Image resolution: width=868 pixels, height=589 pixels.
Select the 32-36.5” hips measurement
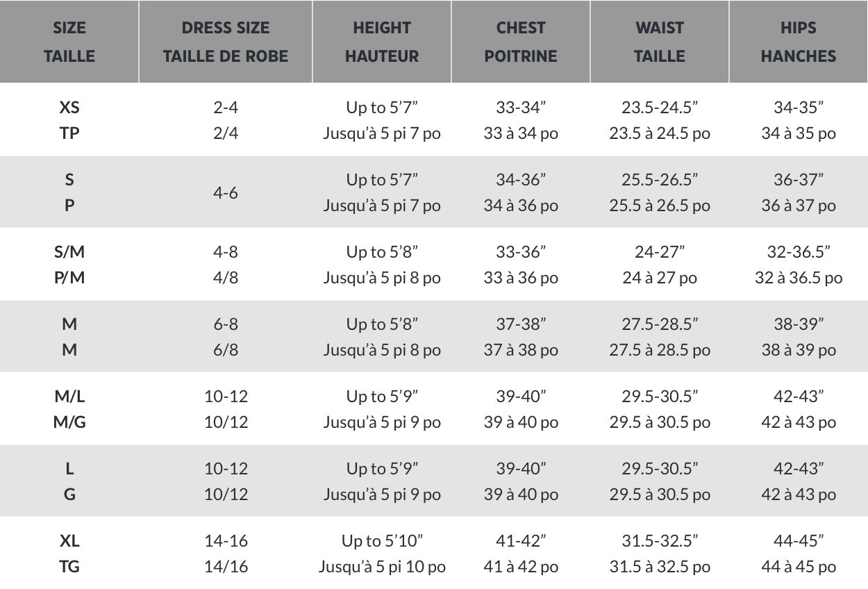(799, 252)
